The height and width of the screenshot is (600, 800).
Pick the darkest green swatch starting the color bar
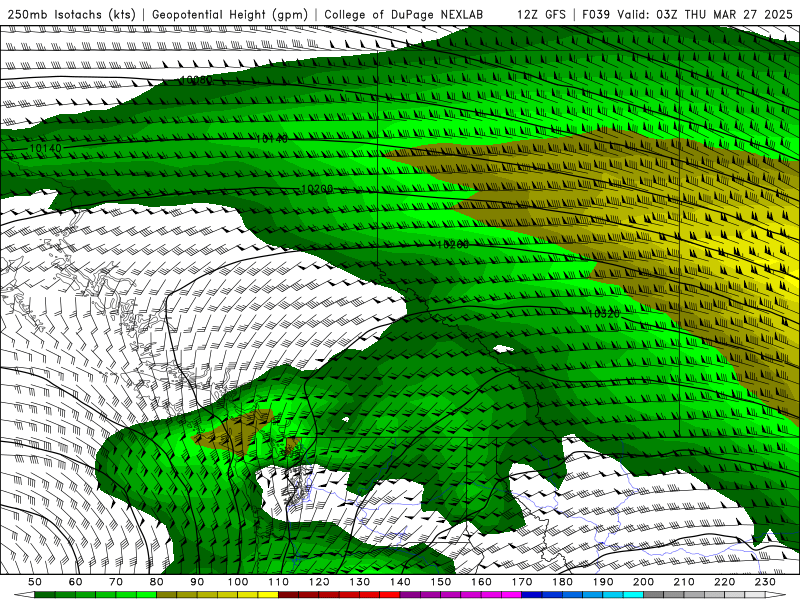(x=45, y=595)
